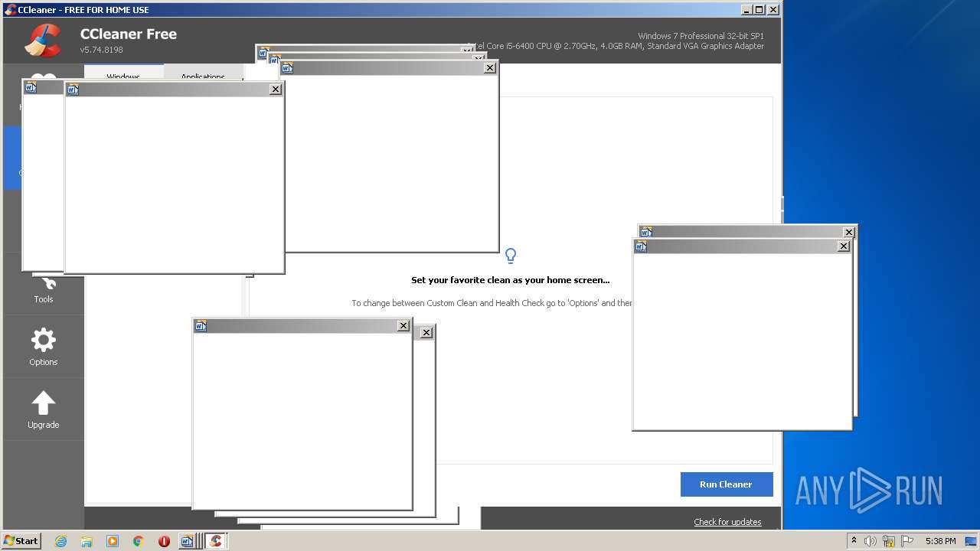Click the CCleaner Free title text
Screen dimensions: 980x551
[129, 34]
